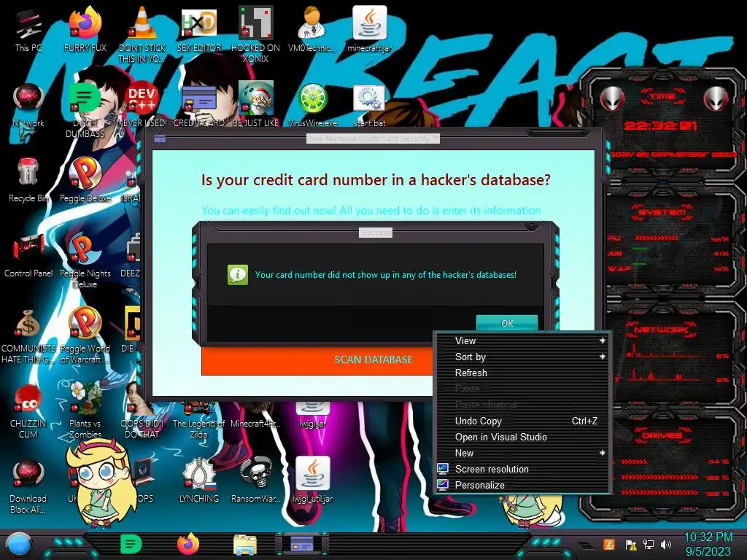This screenshot has height=560, width=747.
Task: Select the credit card desktop icon
Action: (199, 100)
